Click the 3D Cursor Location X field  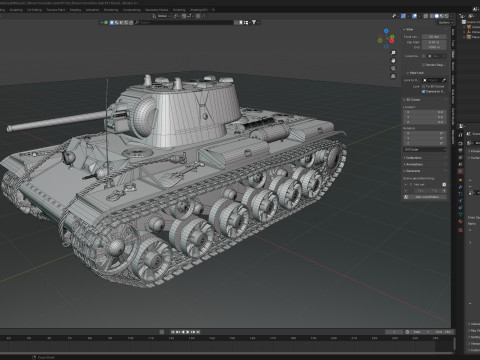click(x=425, y=112)
